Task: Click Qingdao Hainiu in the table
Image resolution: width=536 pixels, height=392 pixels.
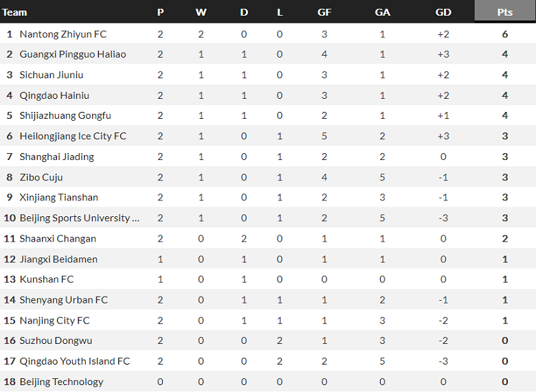Action: [x=54, y=95]
